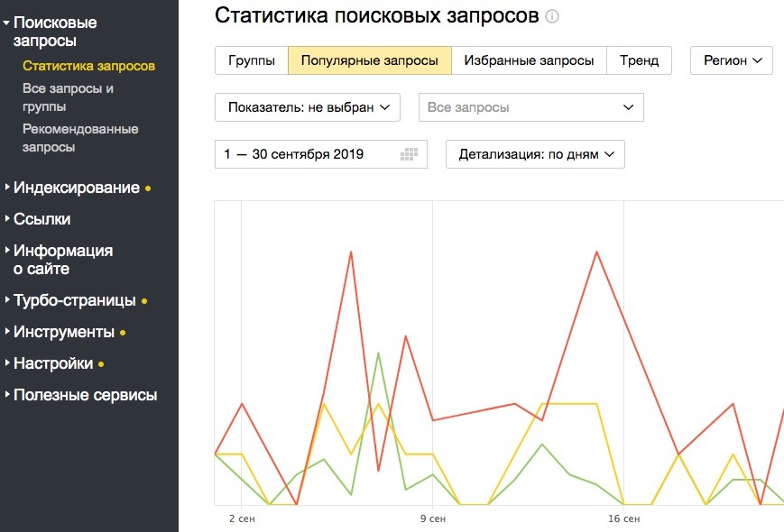Switch to the Тренд tab
Screen dimensions: 784x532
click(x=640, y=60)
